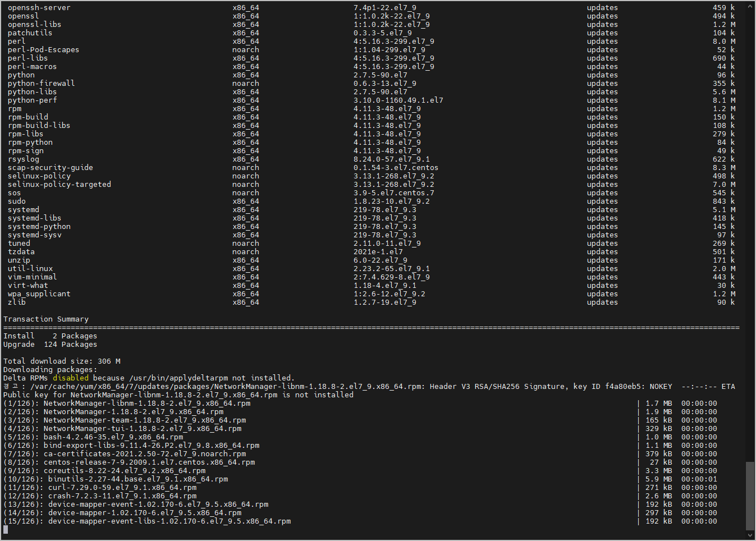Click the 'Public key for NetworkManager-libnm' line
Viewport: 756px width, 541px height.
pos(178,395)
